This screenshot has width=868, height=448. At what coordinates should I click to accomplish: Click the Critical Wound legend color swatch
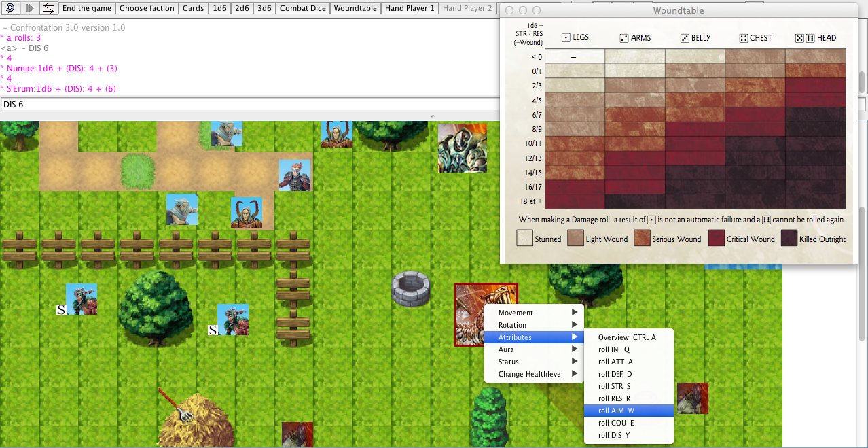(x=716, y=239)
